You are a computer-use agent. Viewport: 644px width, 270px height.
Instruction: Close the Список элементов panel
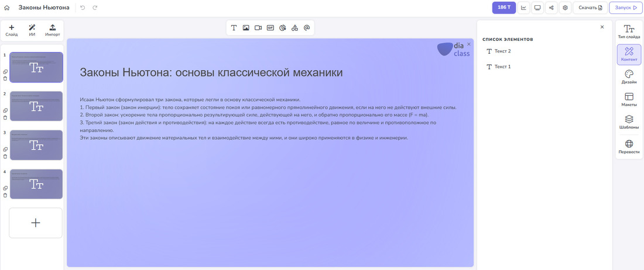coord(602,27)
